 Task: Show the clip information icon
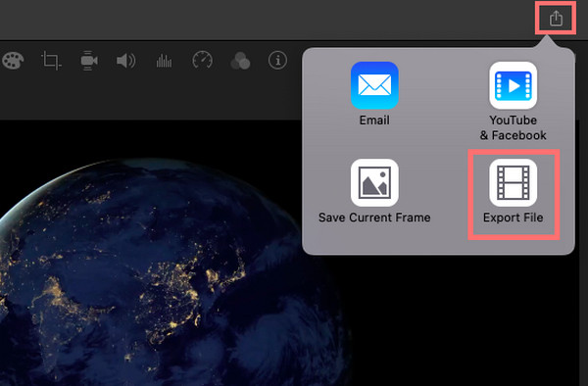point(278,60)
